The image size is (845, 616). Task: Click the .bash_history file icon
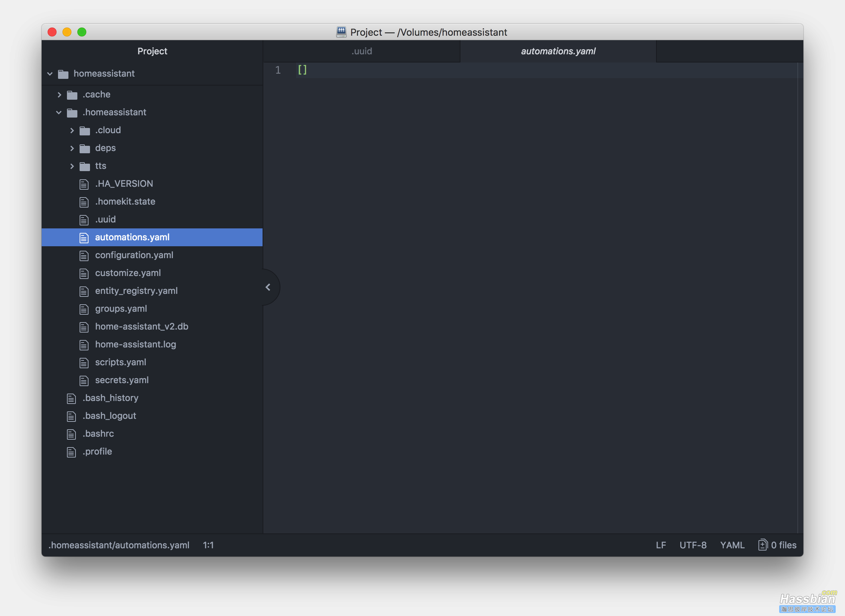click(x=71, y=398)
